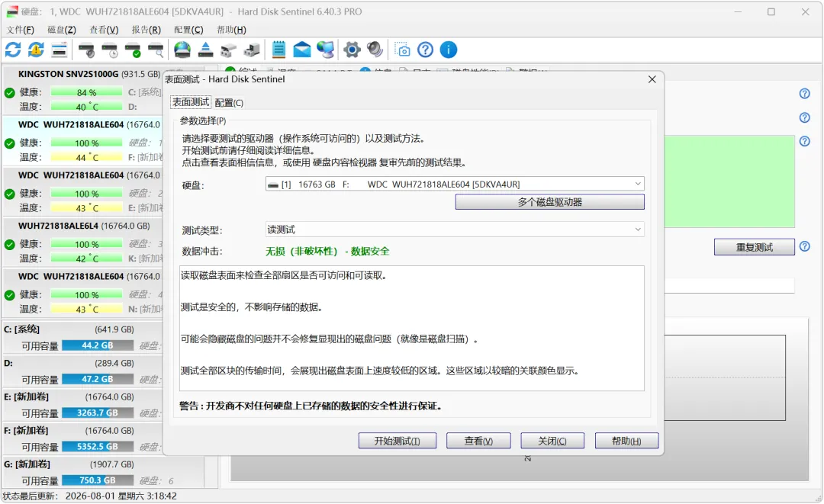This screenshot has height=504, width=824.
Task: Click the 750.3 GB free space bar for G:
Action: [98, 480]
